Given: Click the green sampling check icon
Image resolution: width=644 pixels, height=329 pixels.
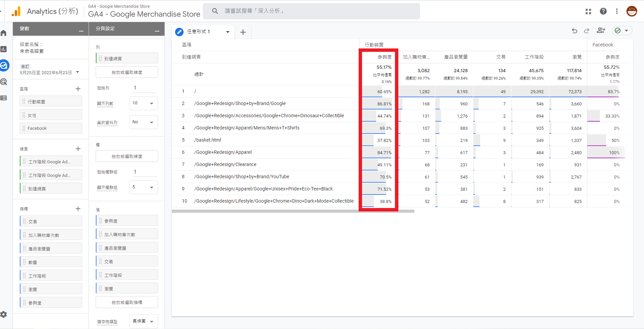Looking at the screenshot, I should click(618, 30).
